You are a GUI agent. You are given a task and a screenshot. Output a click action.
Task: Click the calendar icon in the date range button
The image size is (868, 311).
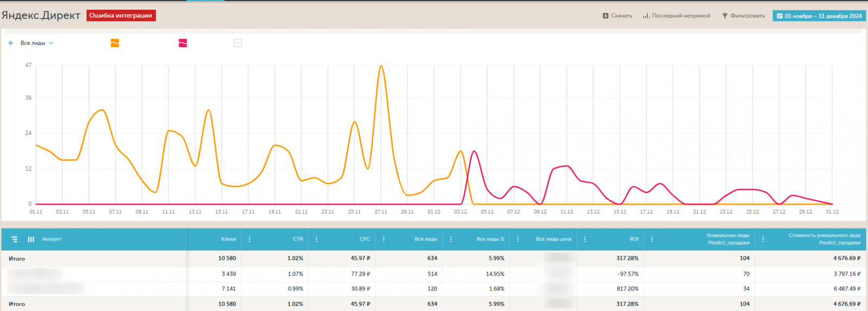780,16
